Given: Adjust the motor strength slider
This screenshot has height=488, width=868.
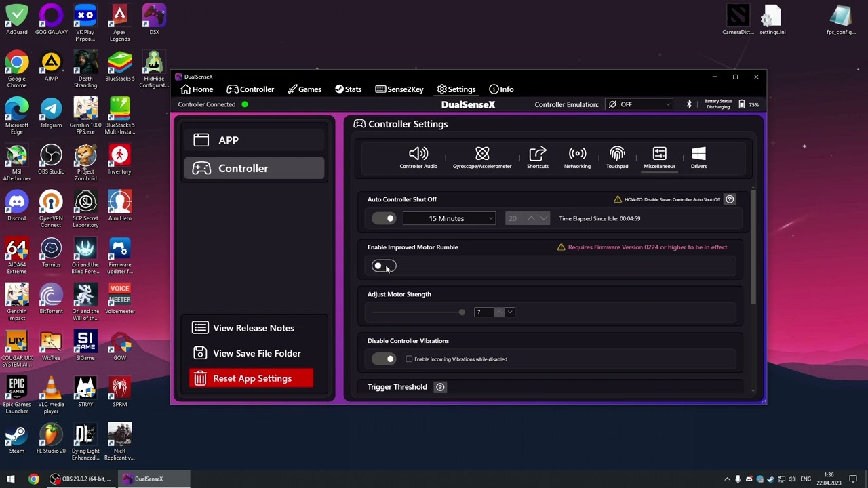Looking at the screenshot, I should coord(418,312).
